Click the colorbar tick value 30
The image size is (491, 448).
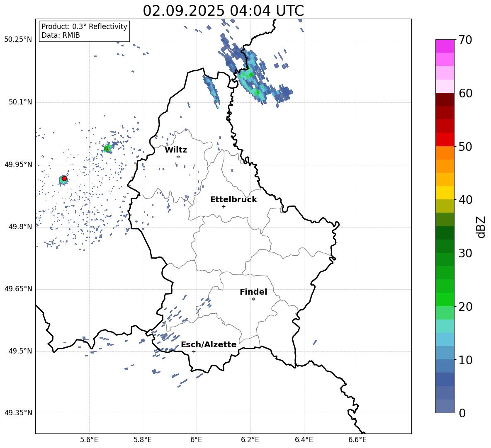point(465,253)
